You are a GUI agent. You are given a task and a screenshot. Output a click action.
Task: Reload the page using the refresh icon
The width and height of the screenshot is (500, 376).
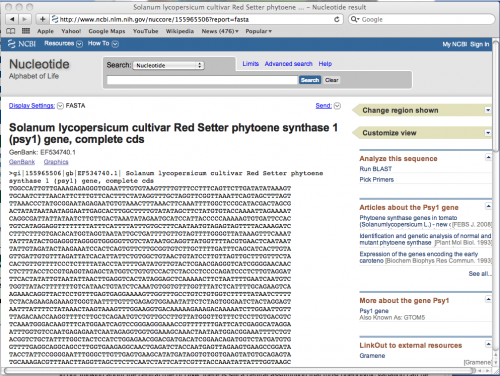(337, 19)
